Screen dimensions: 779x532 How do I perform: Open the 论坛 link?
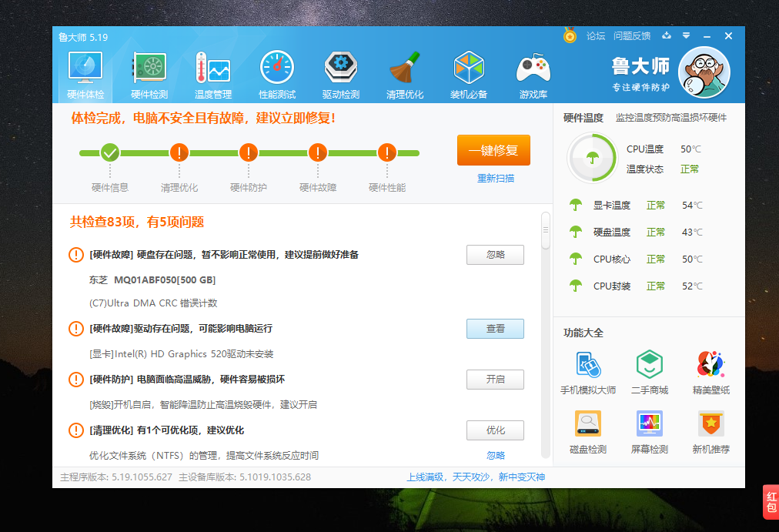(596, 35)
